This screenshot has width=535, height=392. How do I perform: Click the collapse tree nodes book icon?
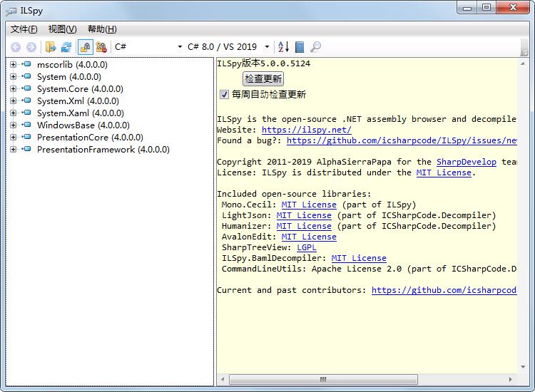[300, 47]
